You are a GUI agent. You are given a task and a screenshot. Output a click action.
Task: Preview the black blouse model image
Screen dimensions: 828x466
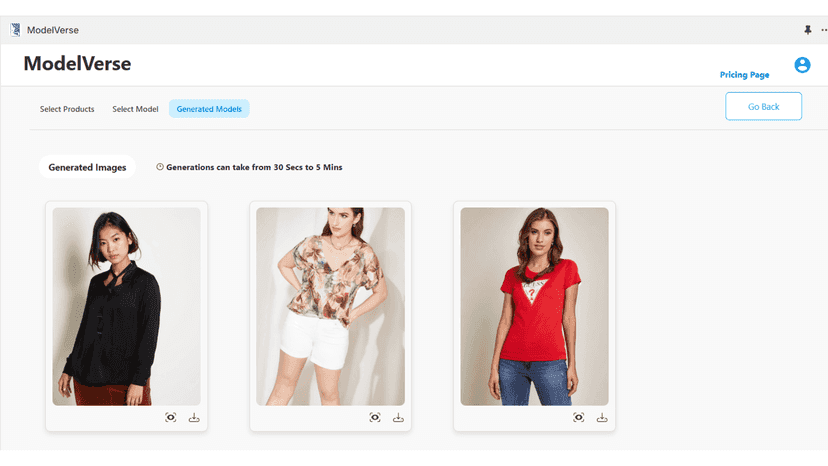click(171, 417)
